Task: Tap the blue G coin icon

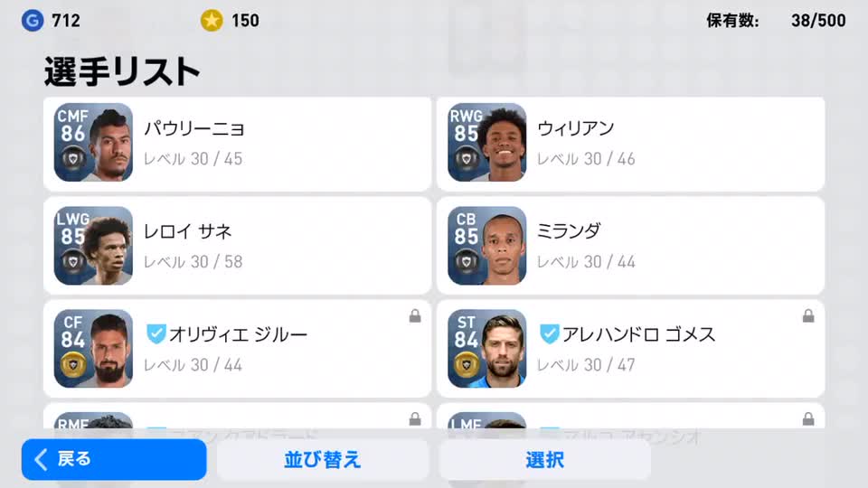Action: [33, 21]
